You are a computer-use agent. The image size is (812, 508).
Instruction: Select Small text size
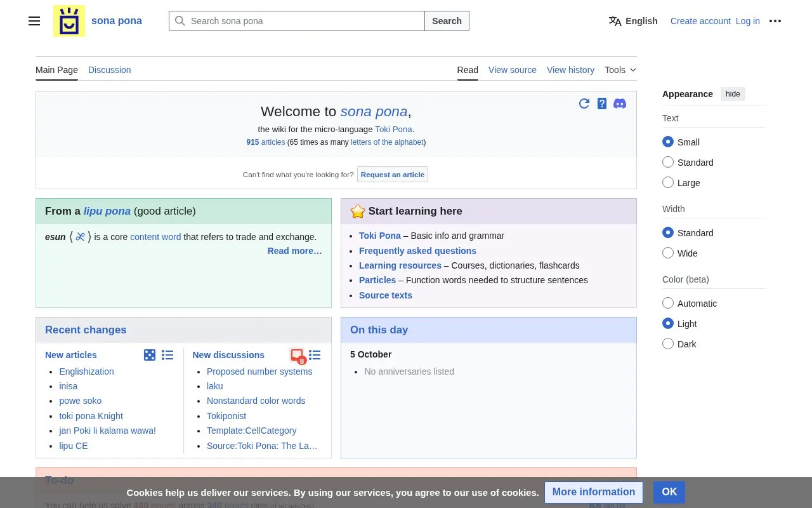click(x=668, y=142)
